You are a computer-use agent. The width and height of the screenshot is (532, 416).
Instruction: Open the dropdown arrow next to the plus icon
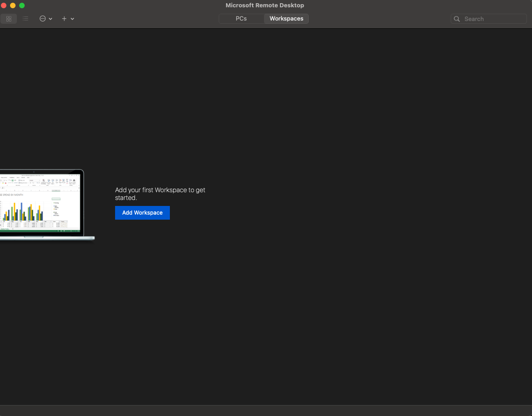coord(72,19)
